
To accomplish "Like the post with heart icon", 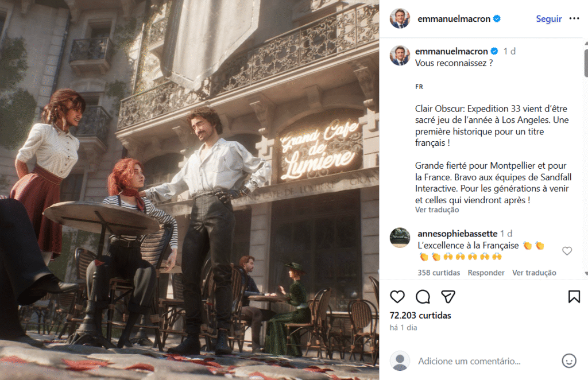I will coord(397,297).
